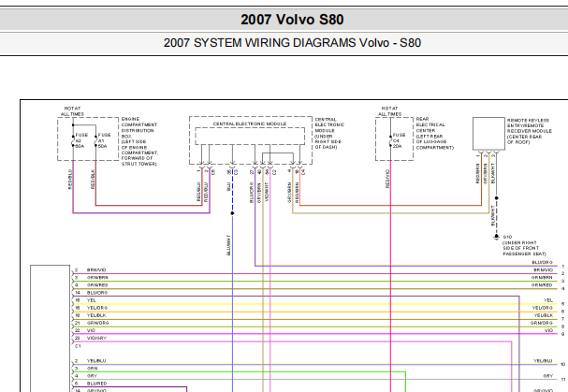Click the fuse A2 symbol in distribution box
This screenshot has width=568, height=392.
coord(73,141)
